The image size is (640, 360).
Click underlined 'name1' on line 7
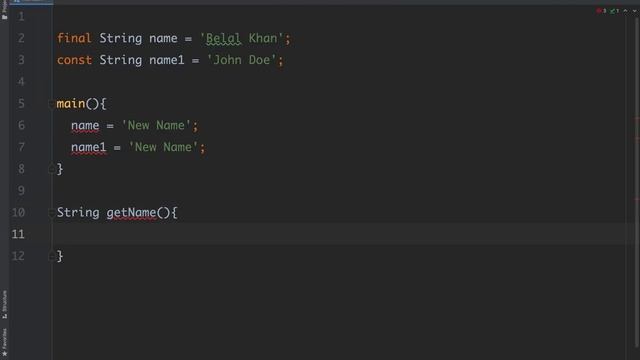click(89, 147)
